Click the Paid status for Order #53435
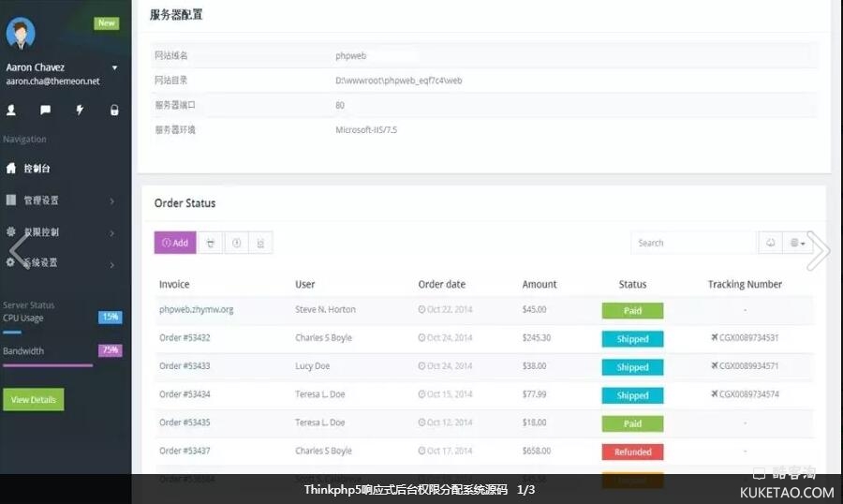 [632, 423]
